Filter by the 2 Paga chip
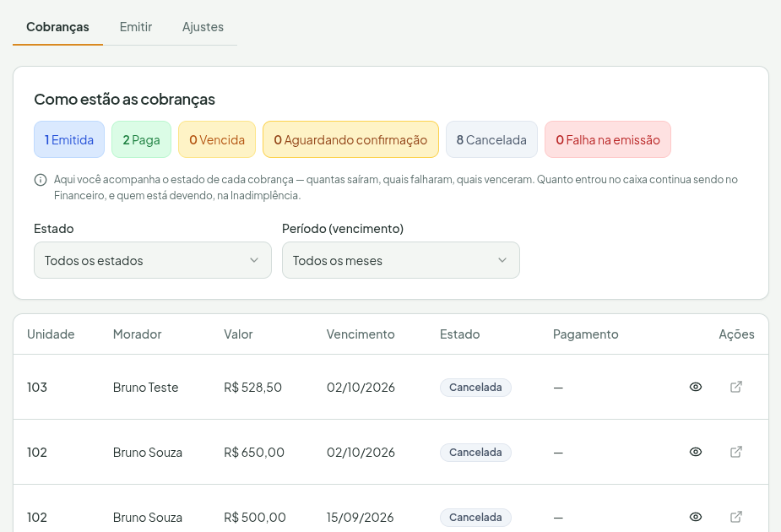 point(142,139)
